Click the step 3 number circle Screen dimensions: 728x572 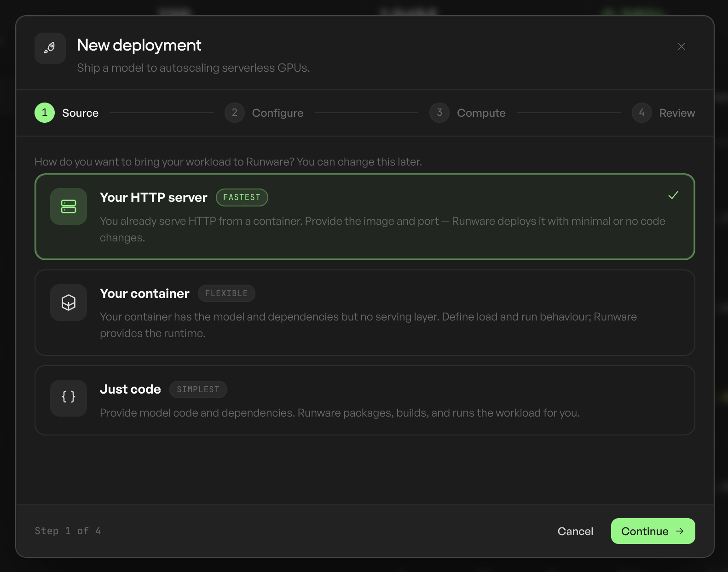pyautogui.click(x=439, y=113)
